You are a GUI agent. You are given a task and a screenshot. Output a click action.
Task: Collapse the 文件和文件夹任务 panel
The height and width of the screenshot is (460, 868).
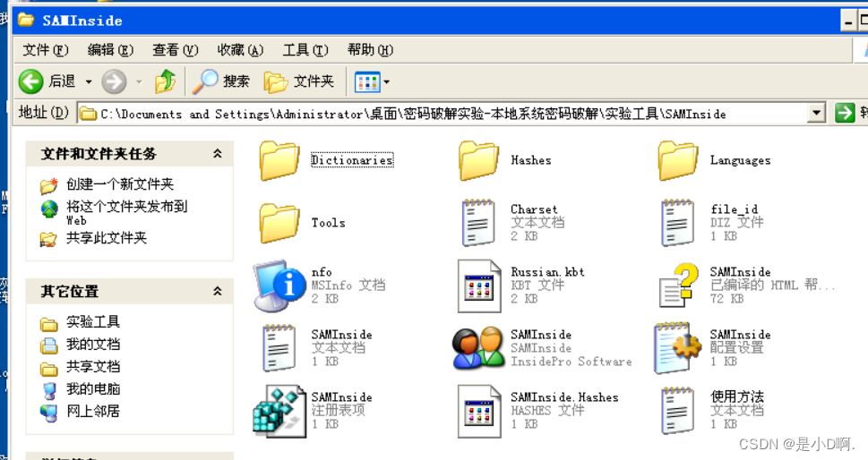click(218, 154)
